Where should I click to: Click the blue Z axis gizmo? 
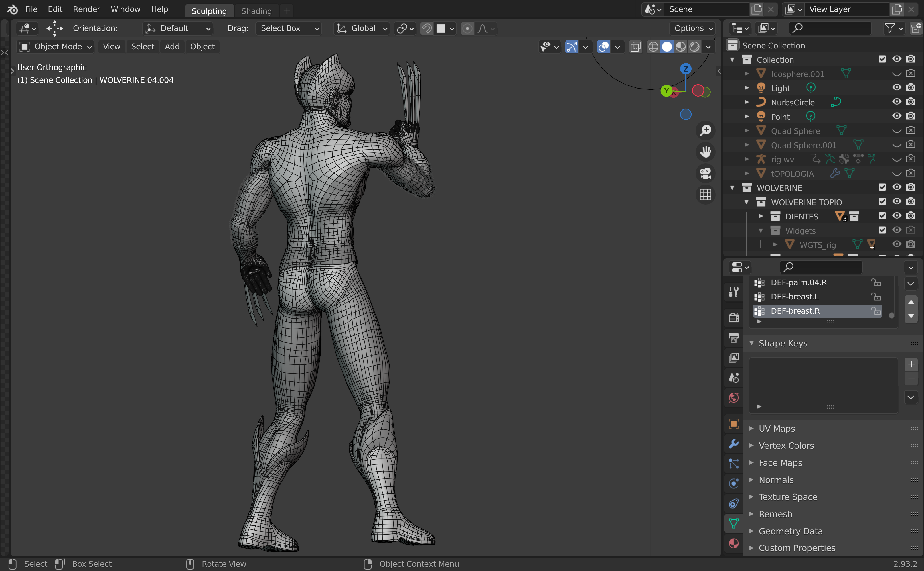coord(686,69)
